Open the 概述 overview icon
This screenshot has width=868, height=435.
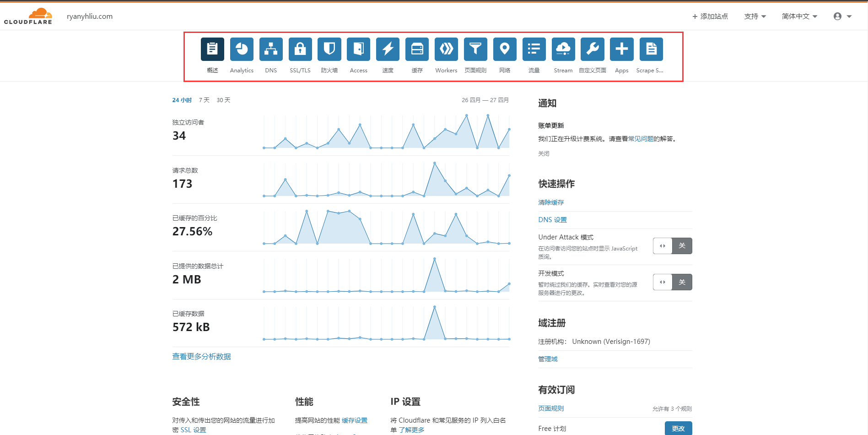pyautogui.click(x=212, y=49)
